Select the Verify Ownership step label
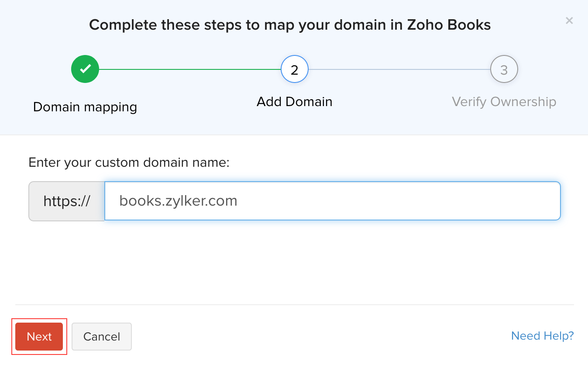 [x=504, y=101]
